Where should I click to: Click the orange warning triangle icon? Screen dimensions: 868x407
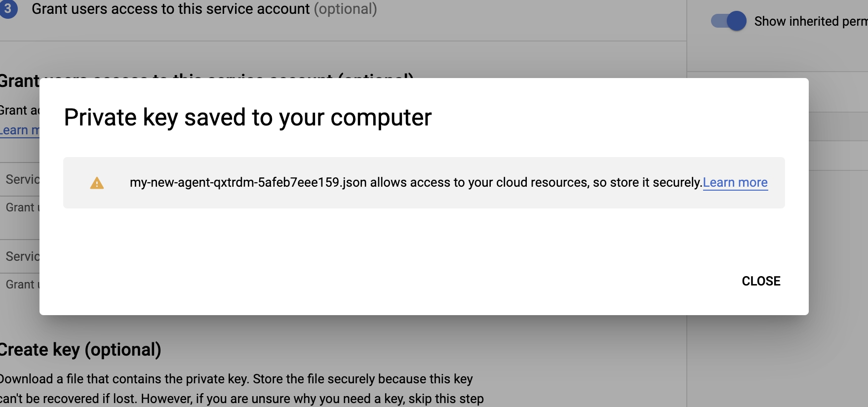[97, 184]
